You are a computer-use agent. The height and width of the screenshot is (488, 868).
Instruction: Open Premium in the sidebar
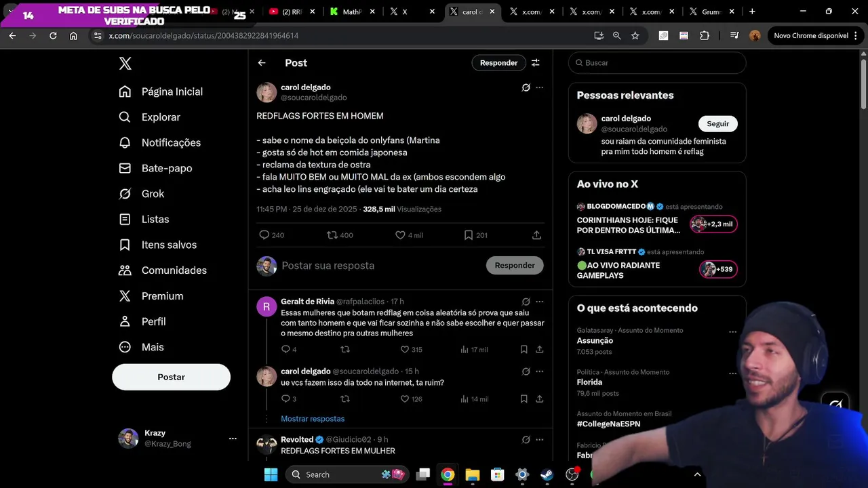[151, 296]
